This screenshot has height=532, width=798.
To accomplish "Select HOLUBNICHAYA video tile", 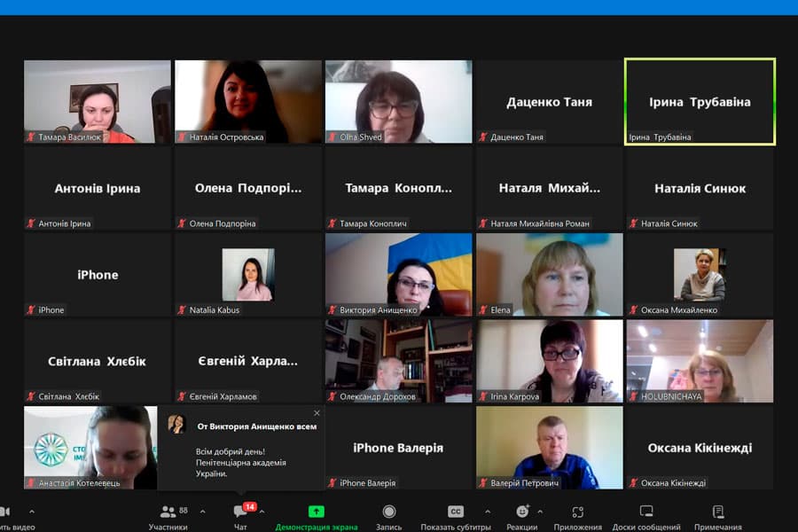I will [700, 361].
